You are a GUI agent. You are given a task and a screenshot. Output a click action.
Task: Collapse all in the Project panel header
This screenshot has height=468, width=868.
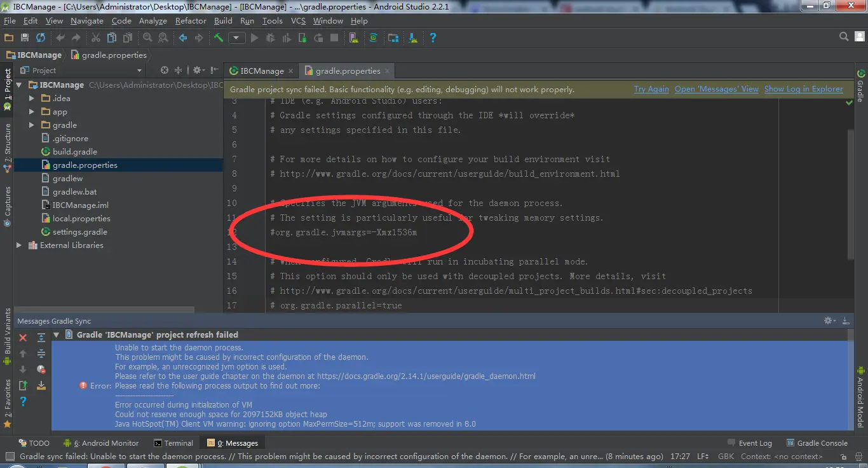(179, 70)
